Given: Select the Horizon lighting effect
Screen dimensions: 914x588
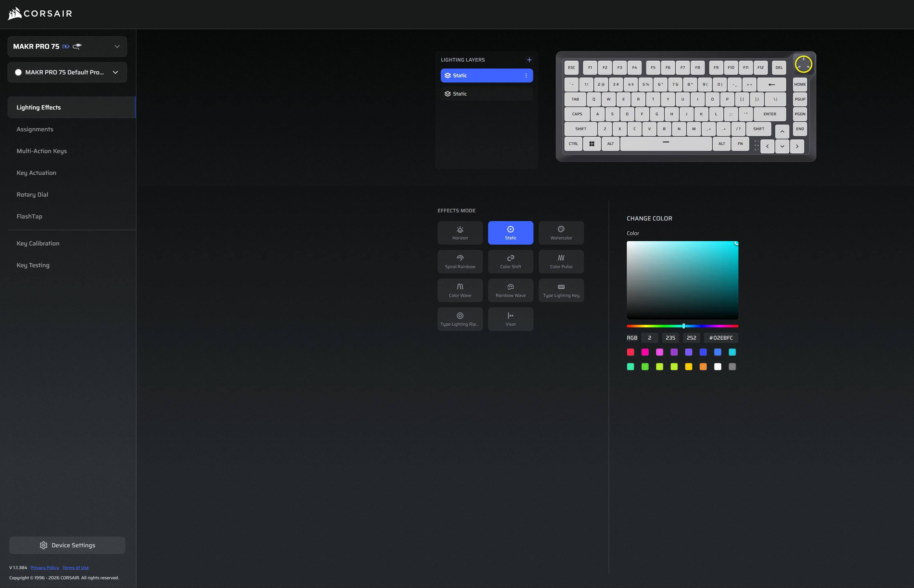Looking at the screenshot, I should click(x=460, y=233).
